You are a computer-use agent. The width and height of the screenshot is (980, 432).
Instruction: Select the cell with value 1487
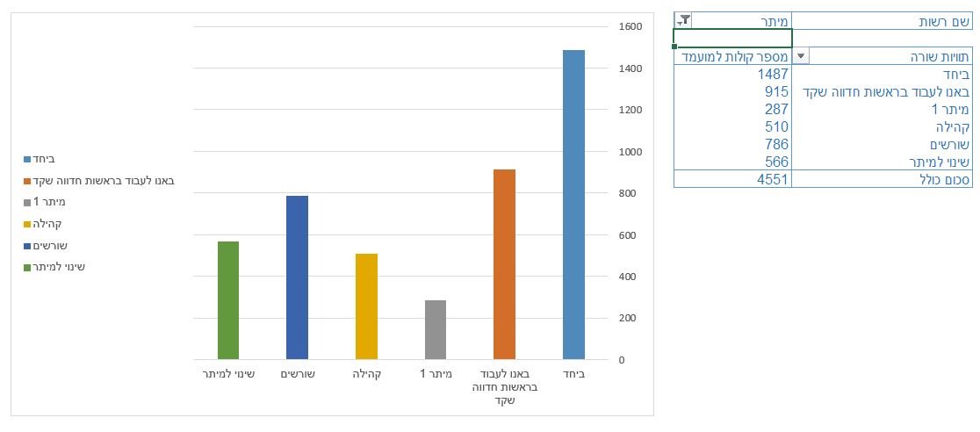732,75
